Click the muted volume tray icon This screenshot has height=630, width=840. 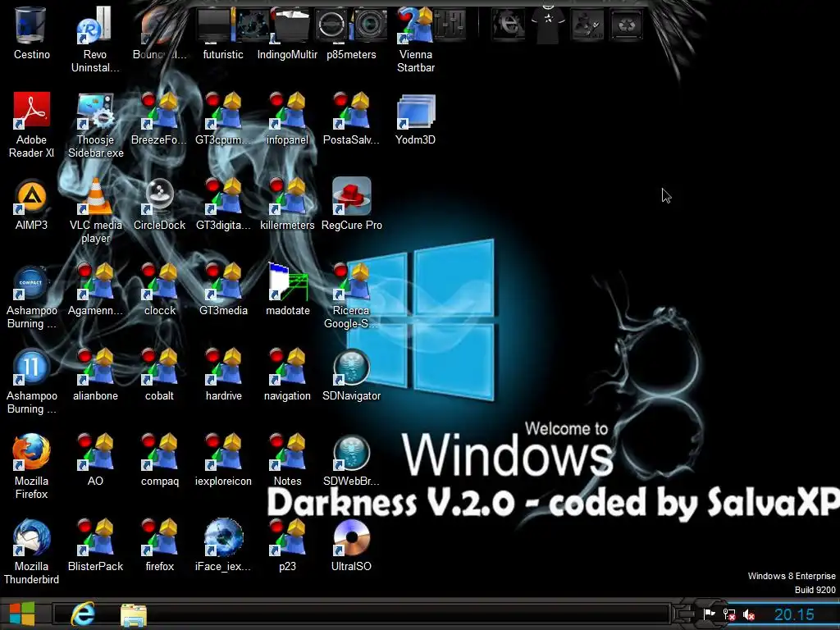click(x=748, y=615)
